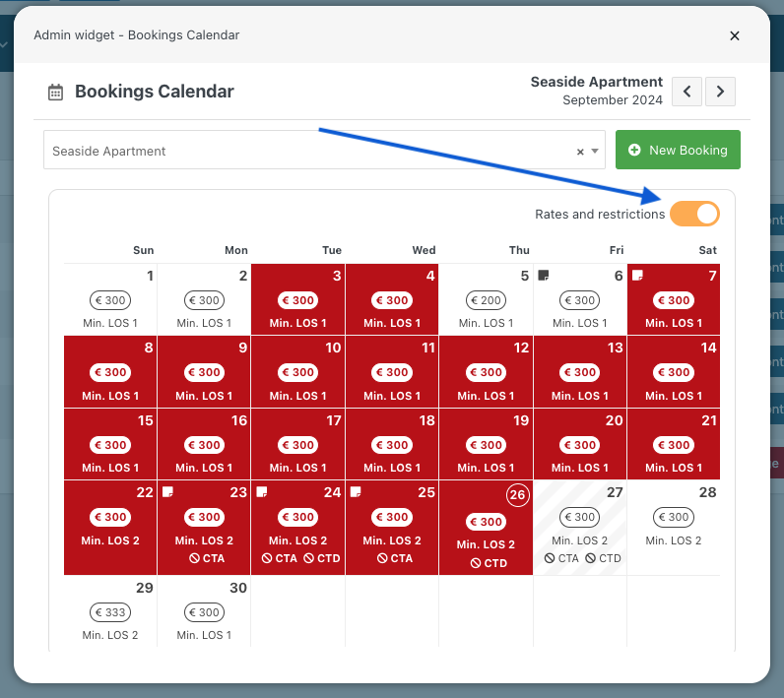Close the Bookings Calendar admin widget
Screen dimensions: 784x698
tap(734, 36)
